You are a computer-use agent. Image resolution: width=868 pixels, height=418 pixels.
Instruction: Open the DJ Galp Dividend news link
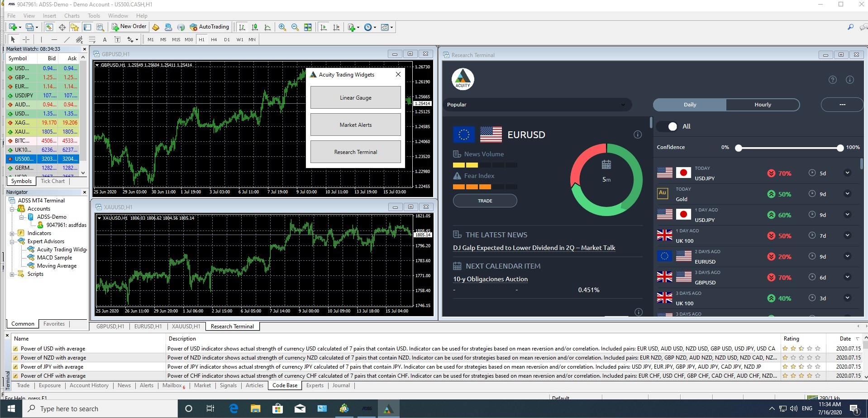pyautogui.click(x=534, y=248)
